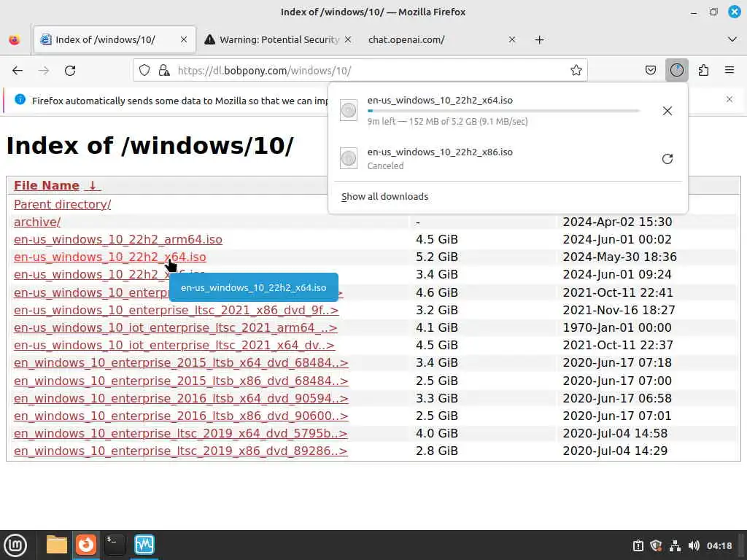Open Firefox View pinned icon

(15, 39)
